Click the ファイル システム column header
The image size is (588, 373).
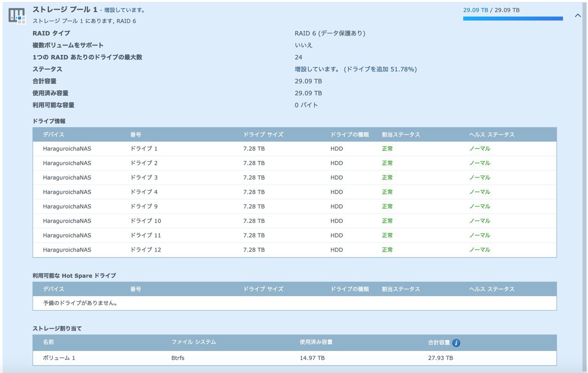pos(193,342)
